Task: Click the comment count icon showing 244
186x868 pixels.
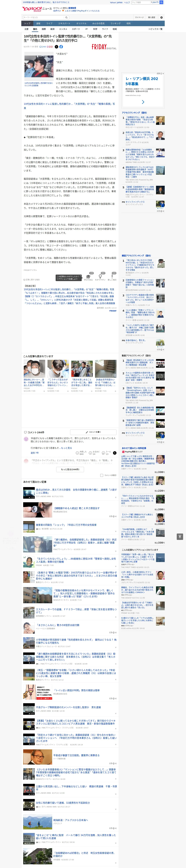Action: pyautogui.click(x=43, y=47)
